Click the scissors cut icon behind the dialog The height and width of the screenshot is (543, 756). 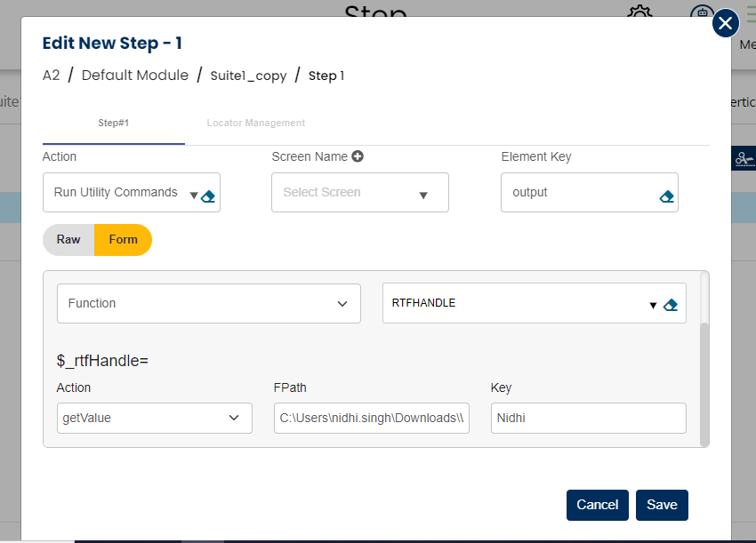pyautogui.click(x=744, y=159)
